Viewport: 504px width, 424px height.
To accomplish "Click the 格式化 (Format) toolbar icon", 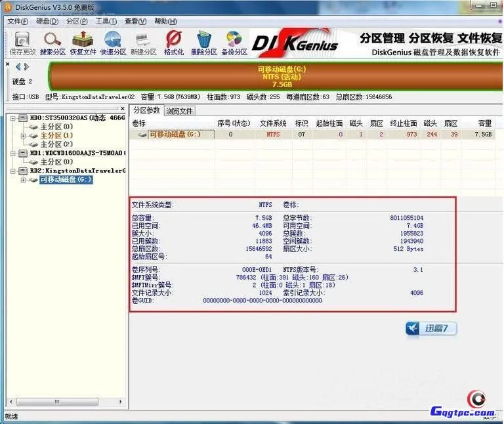I will [x=173, y=42].
